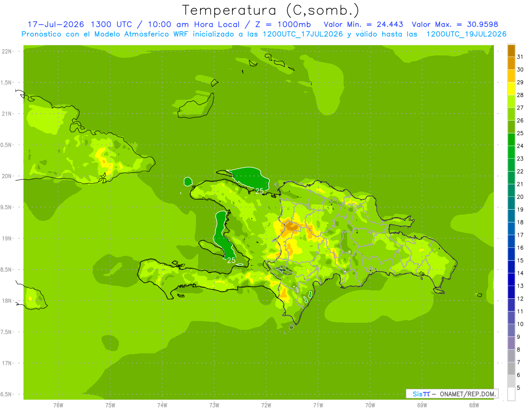Select the dark green 24 degree legend segment
The image size is (532, 411).
point(511,140)
